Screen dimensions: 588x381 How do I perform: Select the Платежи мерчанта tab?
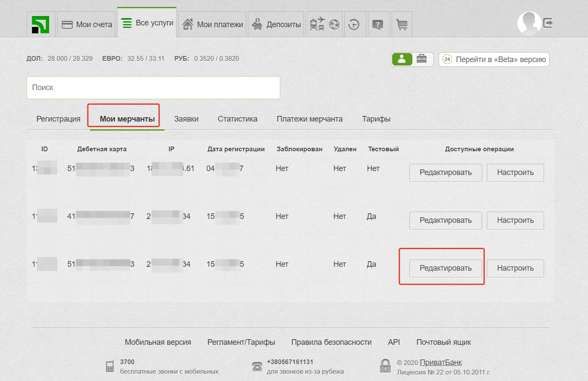pyautogui.click(x=309, y=119)
